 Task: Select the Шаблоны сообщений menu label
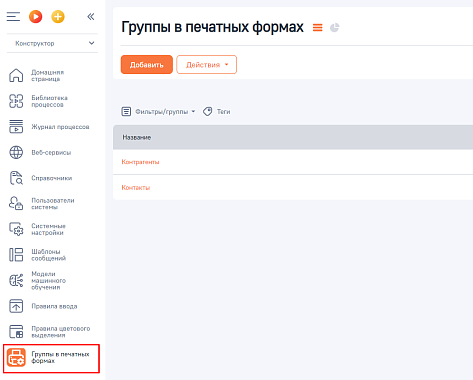point(48,255)
